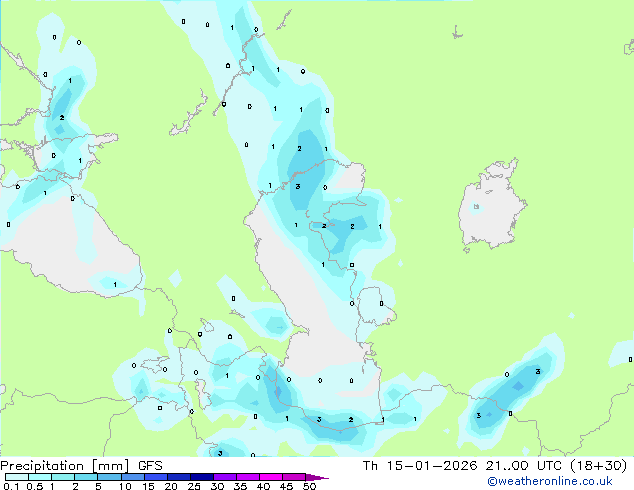Pick the 30–35 mm legend swatch

click(224, 477)
